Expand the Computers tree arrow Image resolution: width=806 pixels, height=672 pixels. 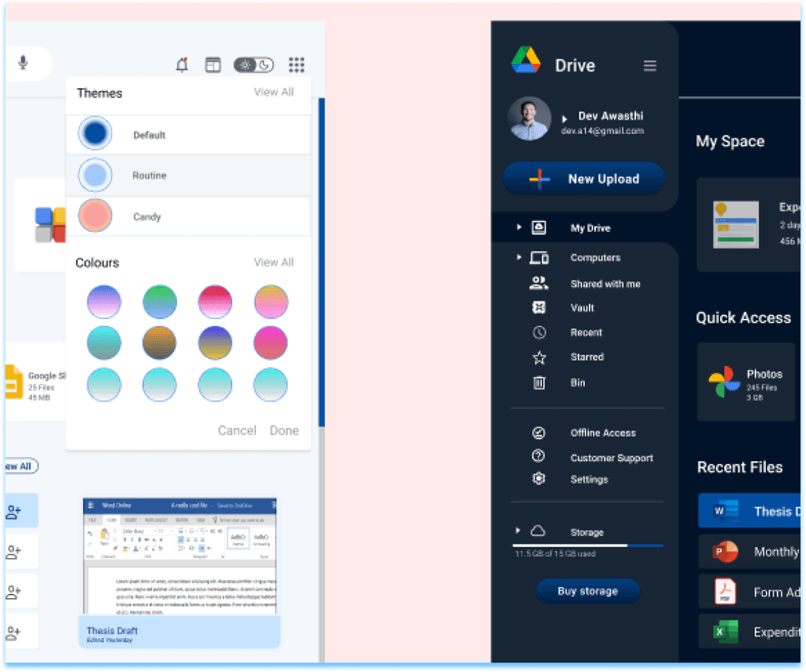519,257
